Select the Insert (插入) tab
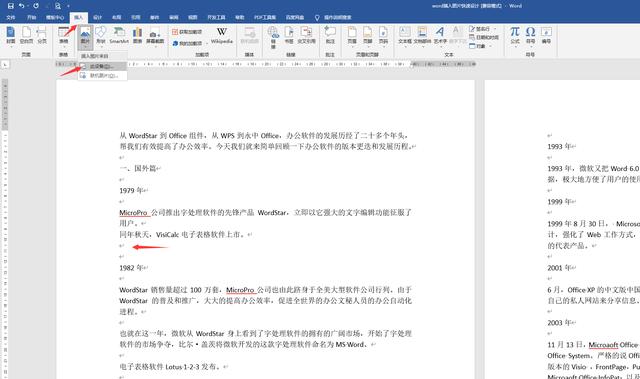Viewport: 640px width, 379px height. click(x=78, y=18)
